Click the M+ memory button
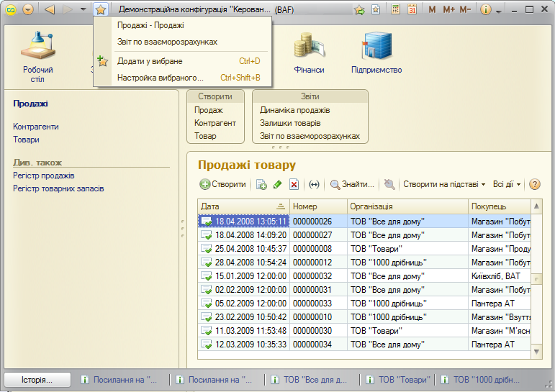Image resolution: width=555 pixels, height=392 pixels. click(448, 10)
